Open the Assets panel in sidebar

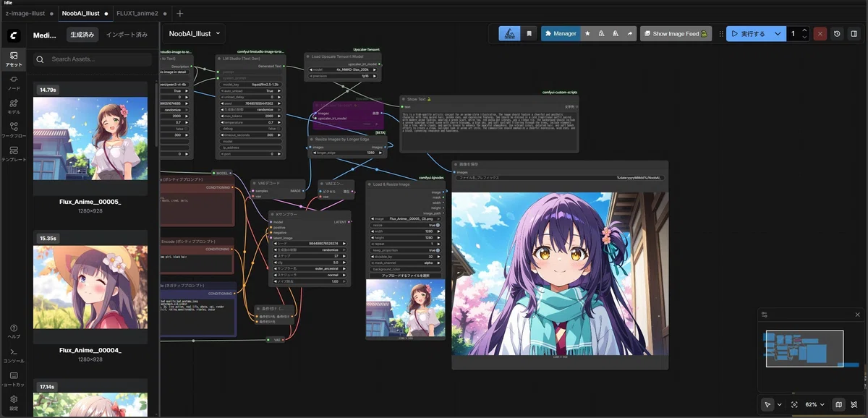[x=14, y=59]
